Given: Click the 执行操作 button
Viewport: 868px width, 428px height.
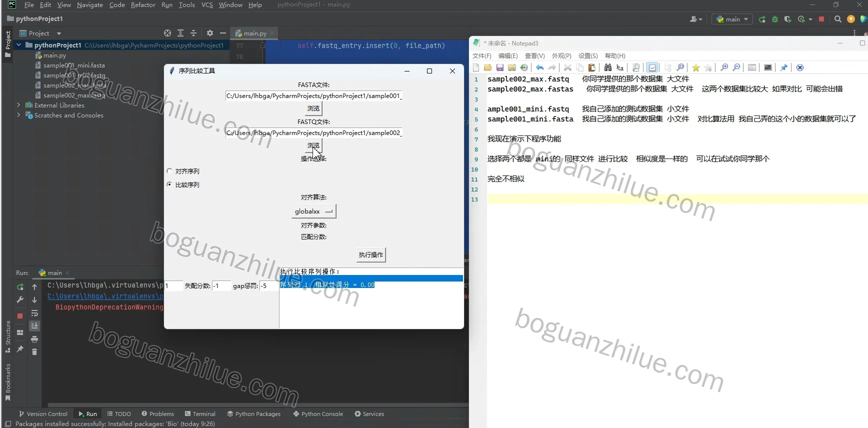Looking at the screenshot, I should (371, 255).
